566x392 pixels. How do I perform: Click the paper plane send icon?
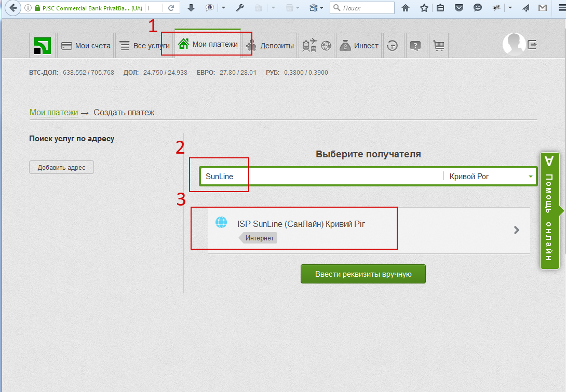526,8
